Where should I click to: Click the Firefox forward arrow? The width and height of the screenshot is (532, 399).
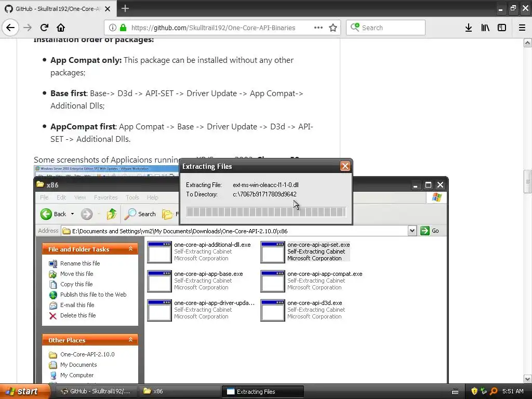[28, 28]
